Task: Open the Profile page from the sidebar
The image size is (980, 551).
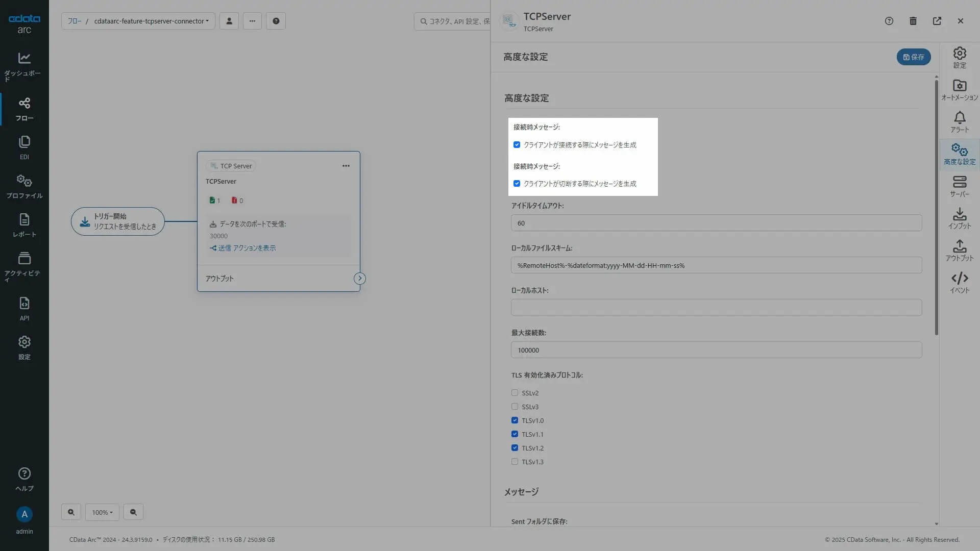Action: [x=24, y=186]
